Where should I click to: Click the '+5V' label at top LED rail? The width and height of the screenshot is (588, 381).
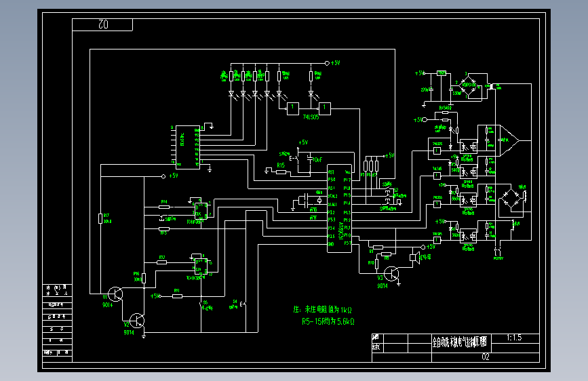tap(335, 63)
